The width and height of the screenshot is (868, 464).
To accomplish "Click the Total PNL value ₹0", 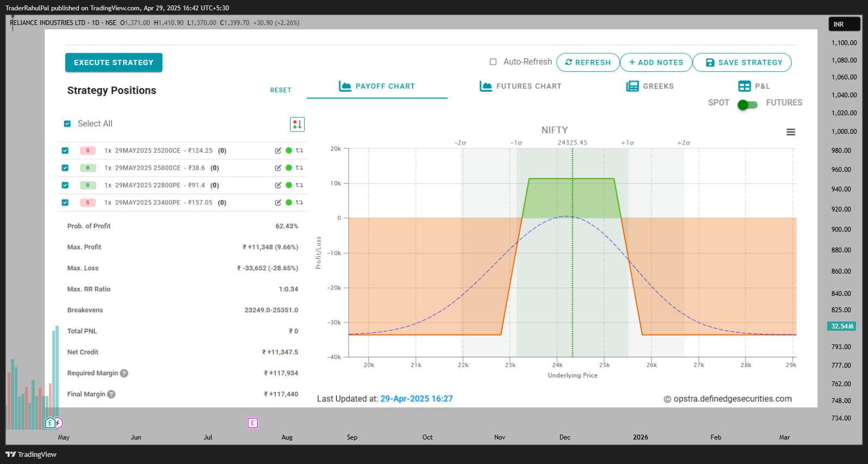I will click(293, 331).
